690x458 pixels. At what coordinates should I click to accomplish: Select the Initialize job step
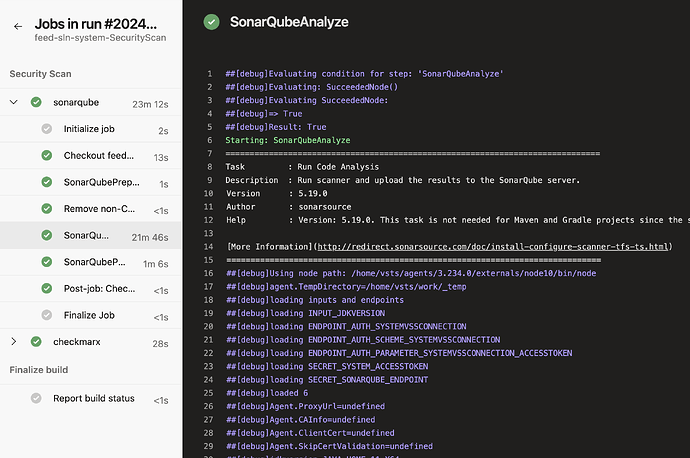pyautogui.click(x=95, y=129)
